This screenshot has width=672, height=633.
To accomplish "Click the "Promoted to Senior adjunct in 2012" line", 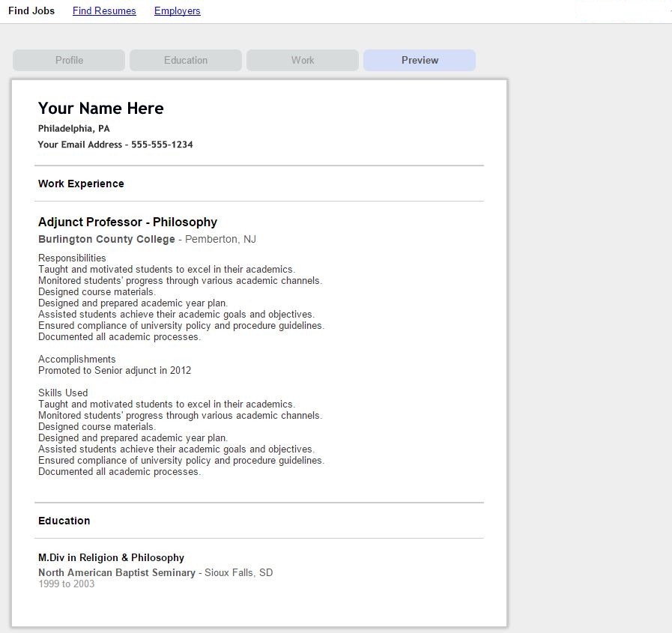I will pyautogui.click(x=115, y=371).
